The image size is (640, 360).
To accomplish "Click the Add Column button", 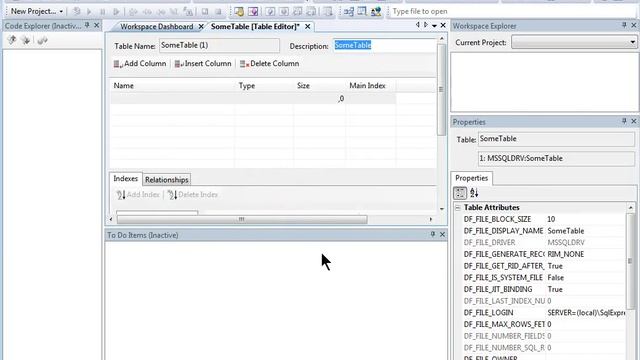I will (x=140, y=64).
